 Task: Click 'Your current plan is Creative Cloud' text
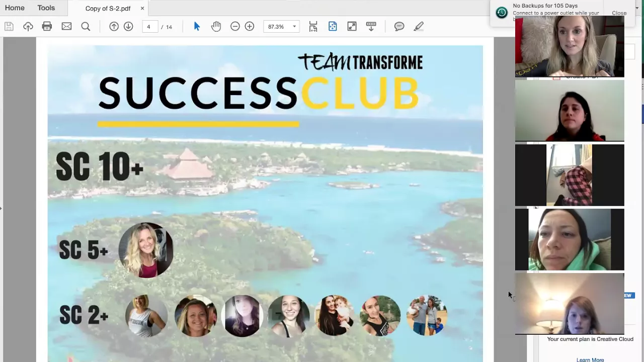pos(590,339)
